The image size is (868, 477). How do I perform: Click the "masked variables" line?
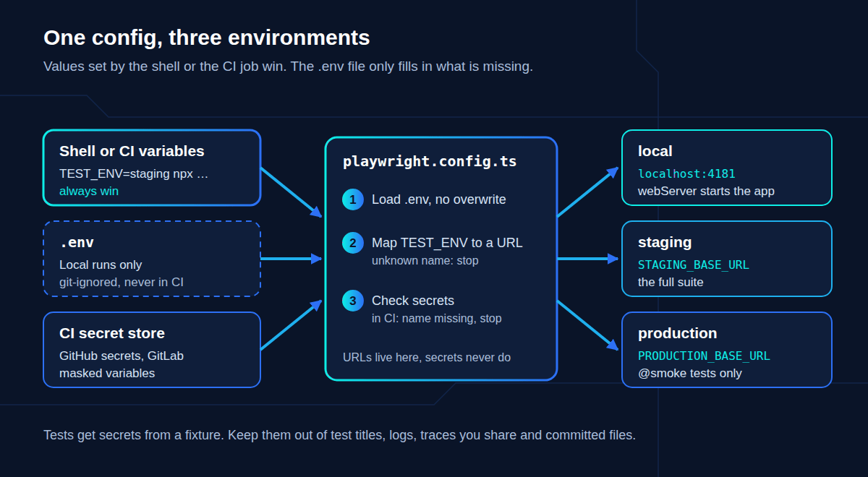coord(107,373)
